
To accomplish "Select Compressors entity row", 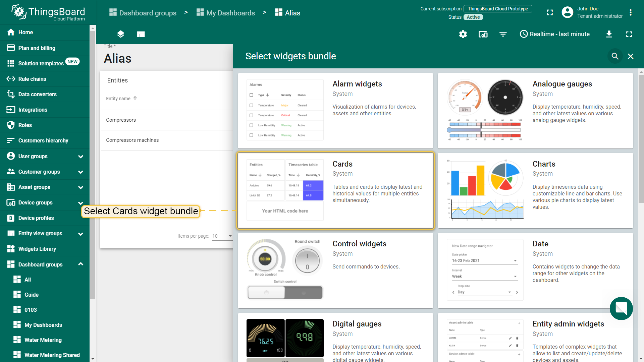I will [x=167, y=120].
